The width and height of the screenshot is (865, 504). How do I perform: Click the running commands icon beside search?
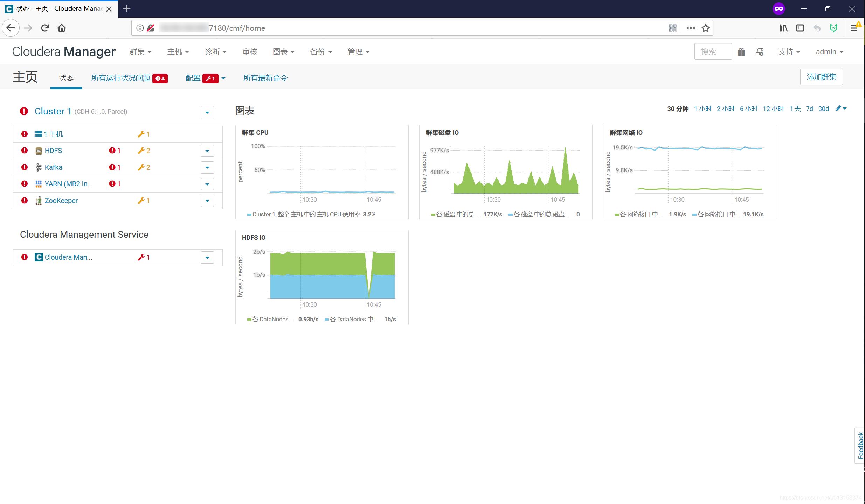click(x=760, y=52)
